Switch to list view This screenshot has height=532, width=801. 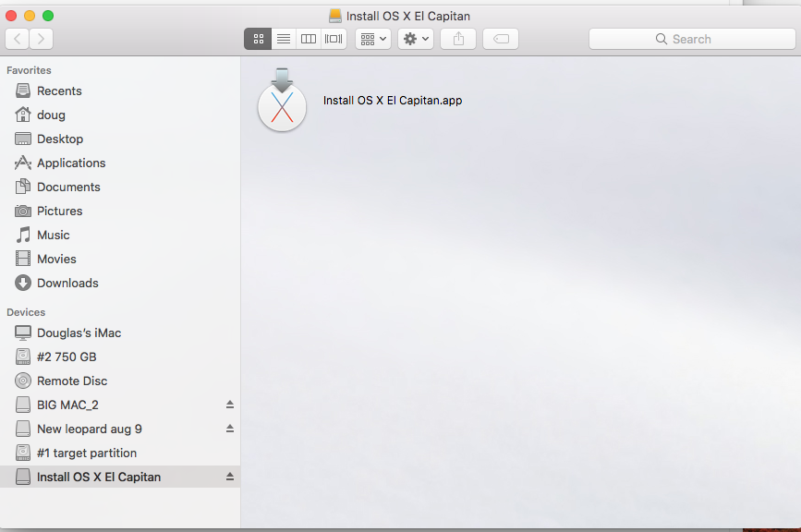point(284,39)
